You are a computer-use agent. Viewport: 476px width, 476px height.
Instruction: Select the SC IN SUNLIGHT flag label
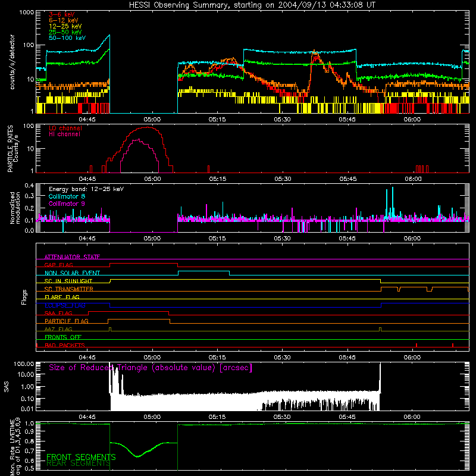pyautogui.click(x=68, y=281)
